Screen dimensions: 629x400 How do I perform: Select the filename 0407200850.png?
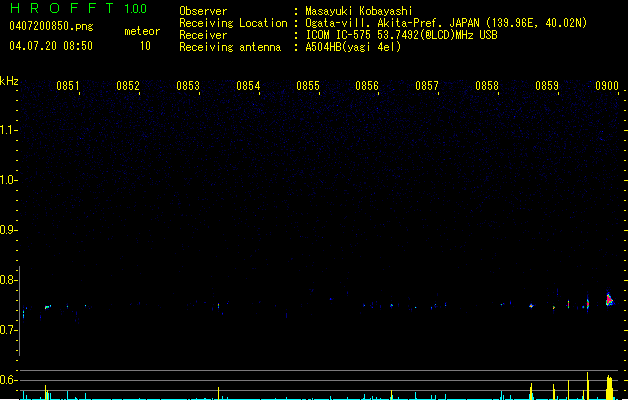[x=51, y=26]
